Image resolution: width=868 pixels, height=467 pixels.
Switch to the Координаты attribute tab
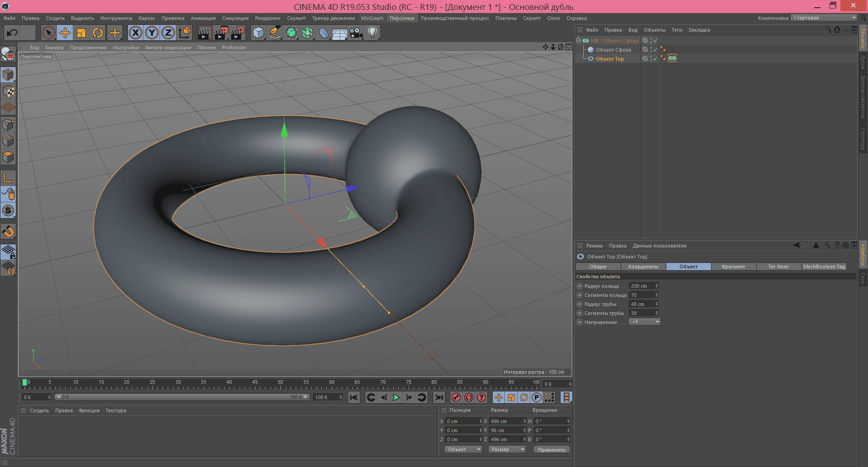click(x=643, y=267)
